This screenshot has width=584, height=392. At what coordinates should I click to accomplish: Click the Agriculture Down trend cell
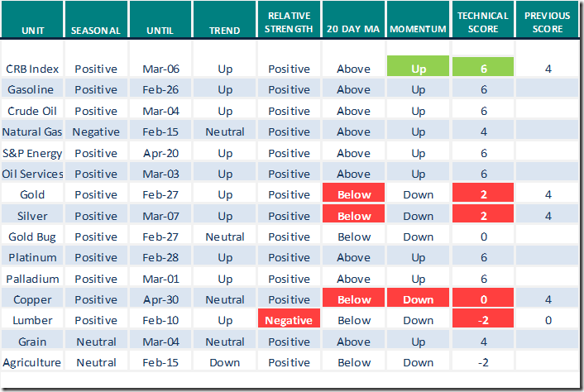[x=224, y=362]
